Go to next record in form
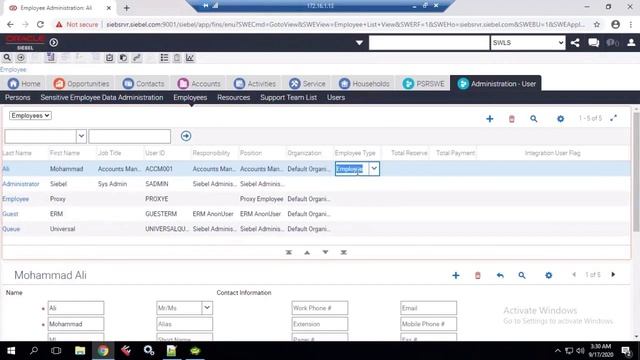This screenshot has width=640, height=360. point(613,275)
